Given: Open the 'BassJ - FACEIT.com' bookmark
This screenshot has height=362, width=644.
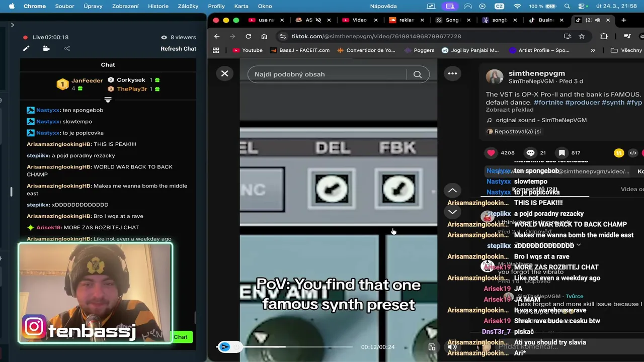Looking at the screenshot, I should pyautogui.click(x=300, y=50).
